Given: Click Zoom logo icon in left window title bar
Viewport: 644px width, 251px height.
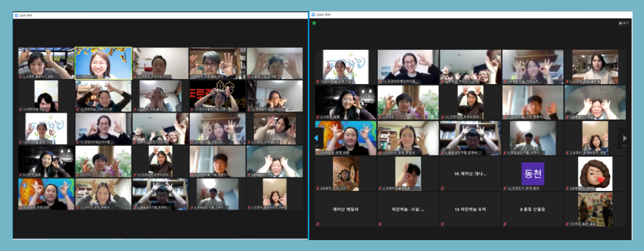Looking at the screenshot, I should [x=16, y=15].
